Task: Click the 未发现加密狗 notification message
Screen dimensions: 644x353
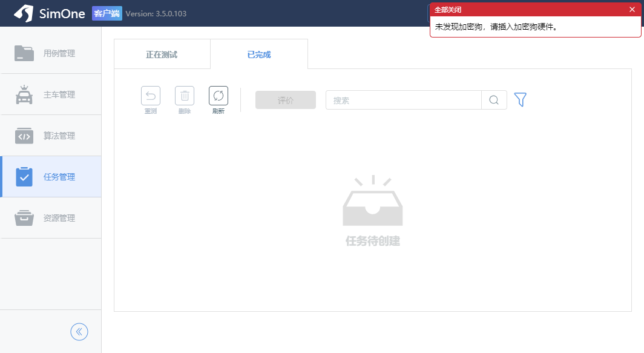Action: point(496,27)
